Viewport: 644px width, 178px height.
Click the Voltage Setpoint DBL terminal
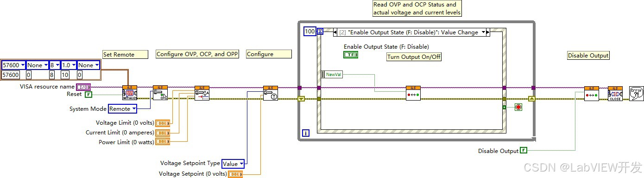[235, 174]
